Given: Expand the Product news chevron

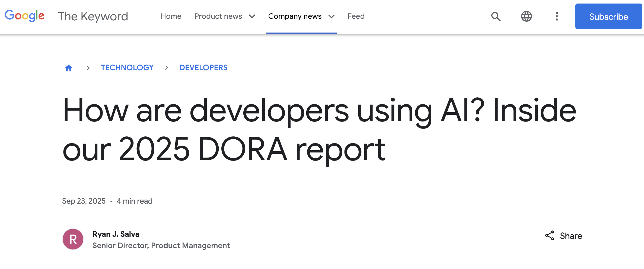Looking at the screenshot, I should [252, 17].
